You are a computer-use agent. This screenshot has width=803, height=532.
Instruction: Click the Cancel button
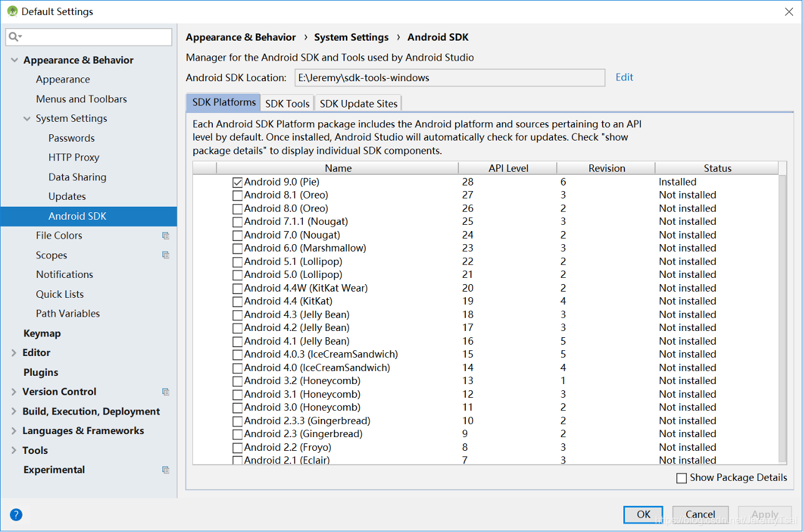(x=700, y=515)
